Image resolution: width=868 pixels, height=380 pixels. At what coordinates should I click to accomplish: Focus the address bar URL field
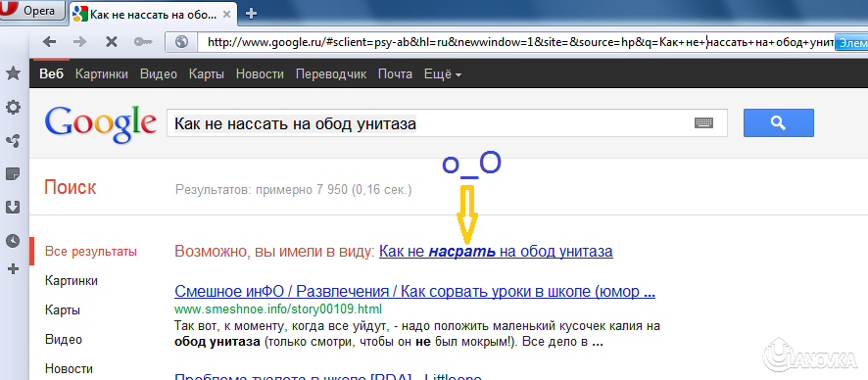tap(516, 41)
